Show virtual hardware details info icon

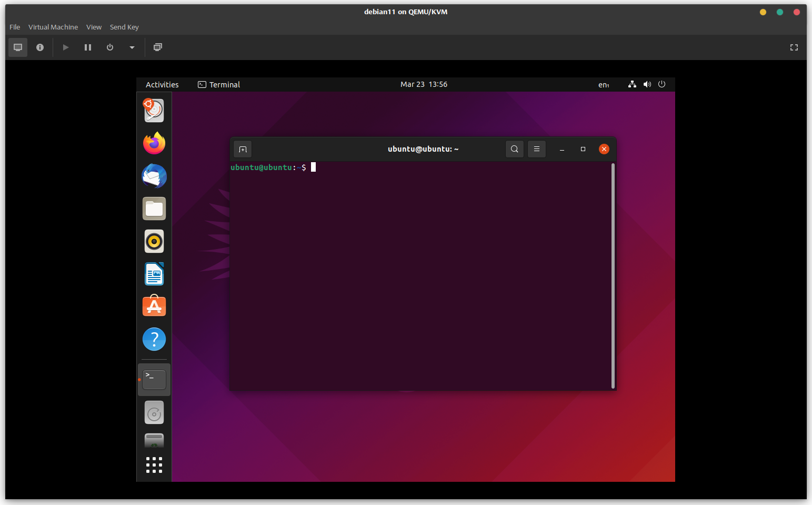point(40,47)
